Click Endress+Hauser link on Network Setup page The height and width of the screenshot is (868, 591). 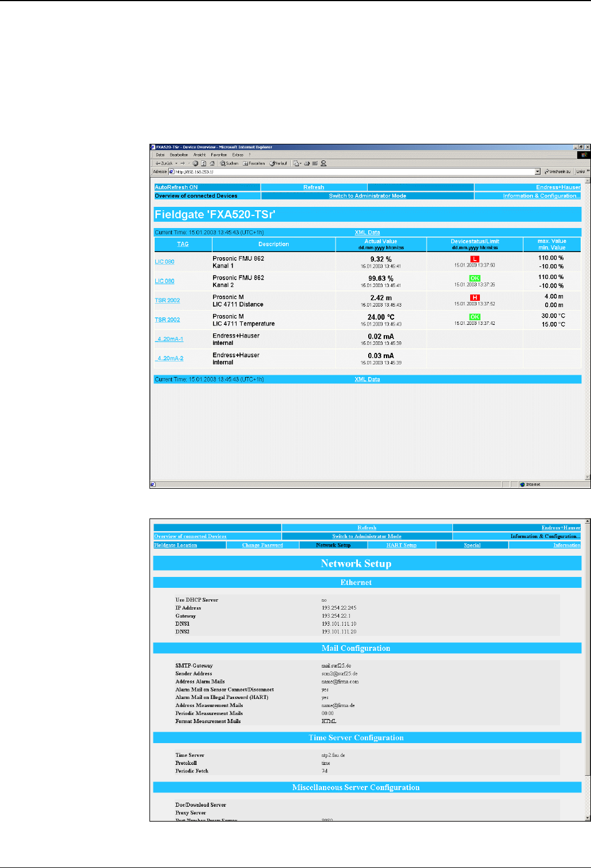tap(561, 528)
